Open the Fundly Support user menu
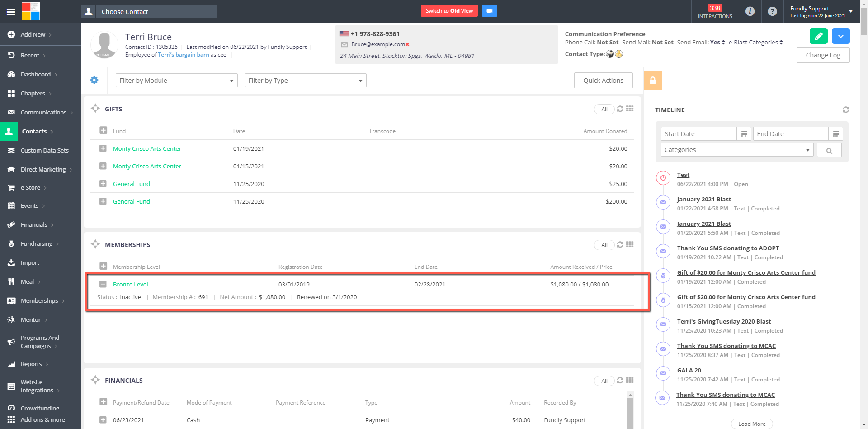This screenshot has width=868, height=429. pyautogui.click(x=821, y=11)
